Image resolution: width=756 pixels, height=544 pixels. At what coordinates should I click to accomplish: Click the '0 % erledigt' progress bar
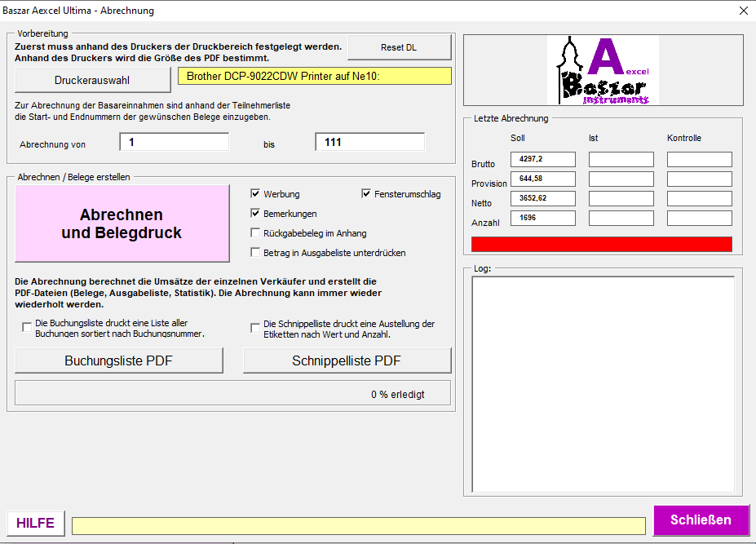[x=233, y=393]
